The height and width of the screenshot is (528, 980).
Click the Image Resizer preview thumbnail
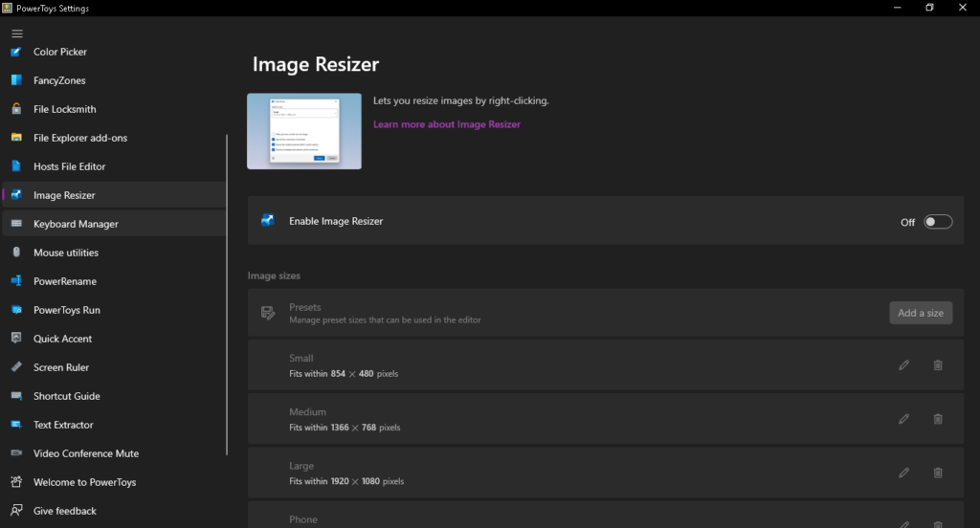303,131
